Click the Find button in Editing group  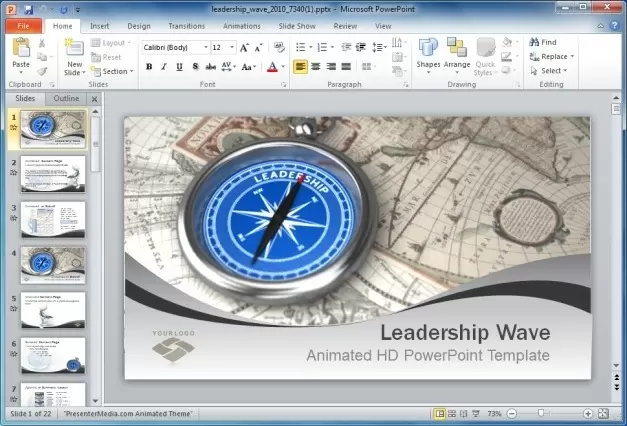(x=543, y=42)
